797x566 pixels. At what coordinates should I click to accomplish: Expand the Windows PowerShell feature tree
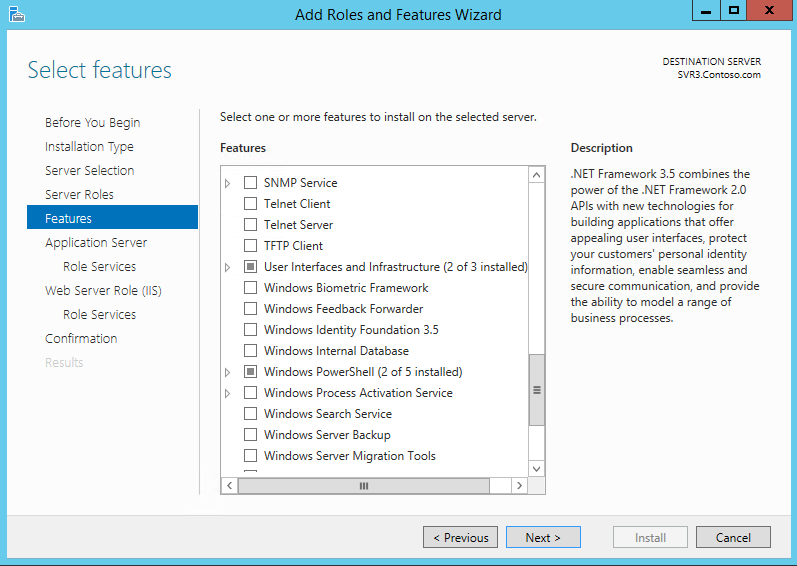pyautogui.click(x=228, y=372)
